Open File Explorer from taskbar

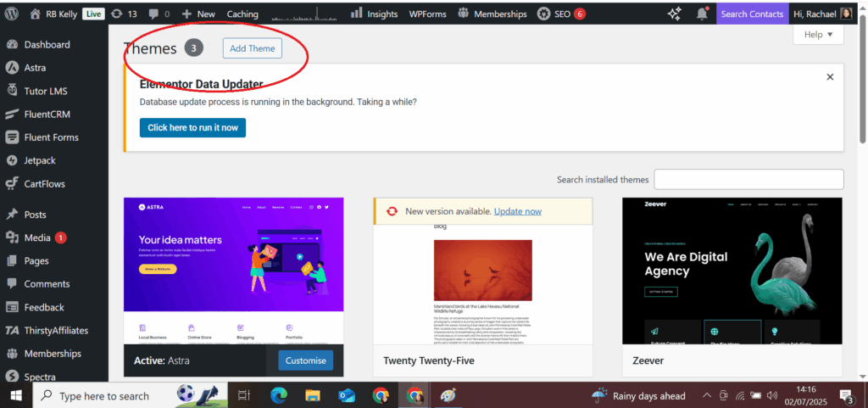pos(312,395)
